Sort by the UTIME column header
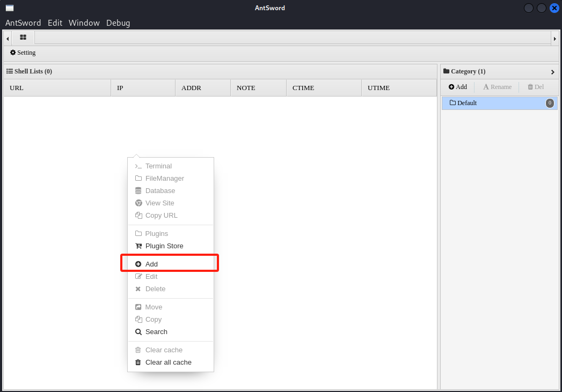Viewport: 562px width, 392px height. point(399,88)
